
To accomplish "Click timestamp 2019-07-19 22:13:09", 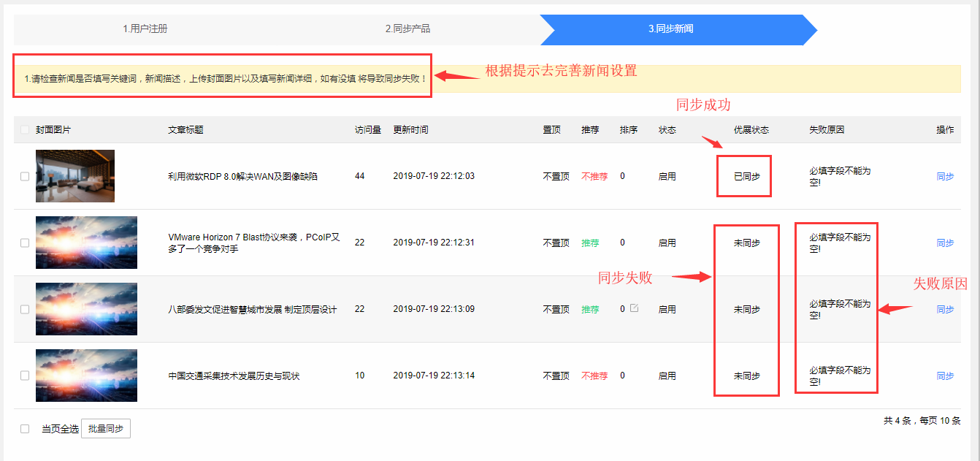I will pos(434,309).
